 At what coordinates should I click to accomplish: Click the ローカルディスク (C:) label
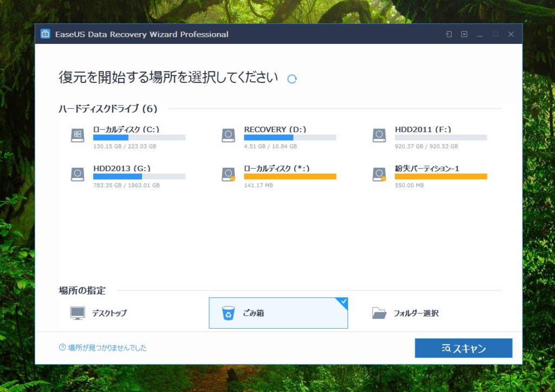[x=126, y=129]
